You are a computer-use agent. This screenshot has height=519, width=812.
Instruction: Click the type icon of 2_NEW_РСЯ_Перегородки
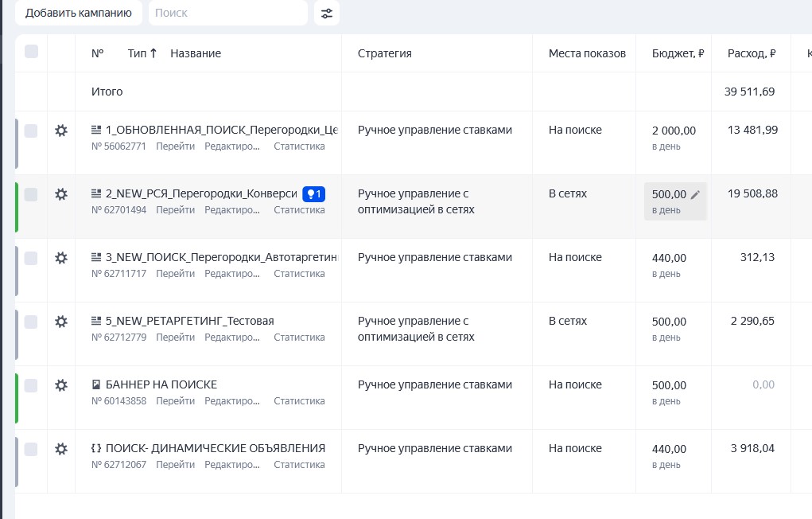tap(96, 194)
